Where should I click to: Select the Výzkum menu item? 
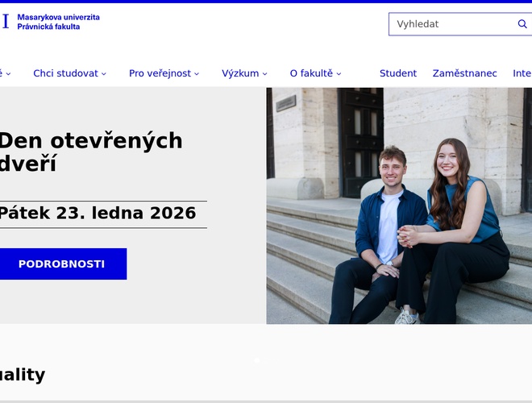(x=240, y=73)
